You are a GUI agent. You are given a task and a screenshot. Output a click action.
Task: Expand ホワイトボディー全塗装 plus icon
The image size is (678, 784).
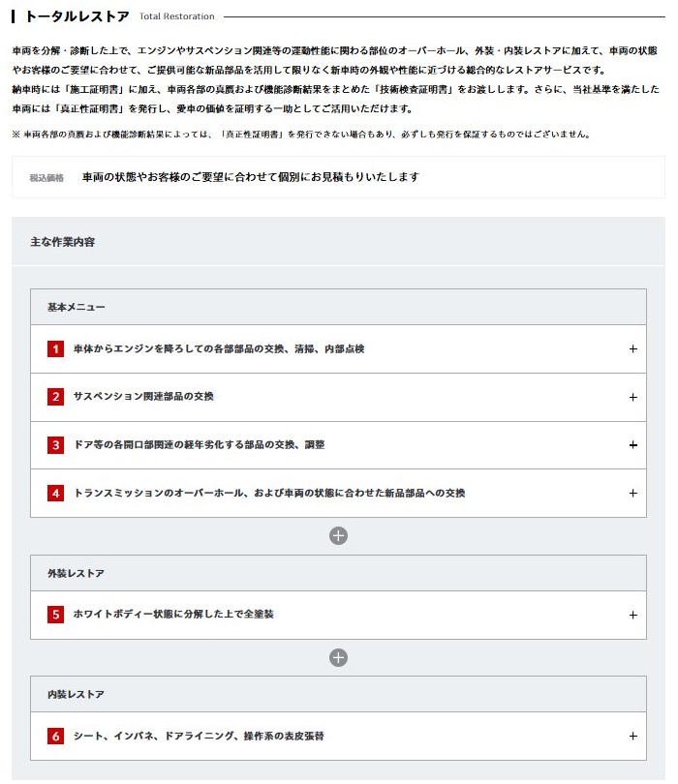(x=633, y=615)
